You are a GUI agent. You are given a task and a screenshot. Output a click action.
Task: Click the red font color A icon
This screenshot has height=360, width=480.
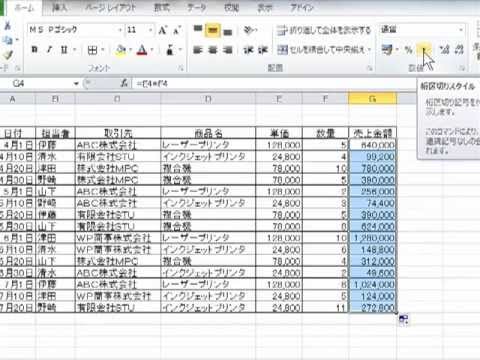click(142, 50)
